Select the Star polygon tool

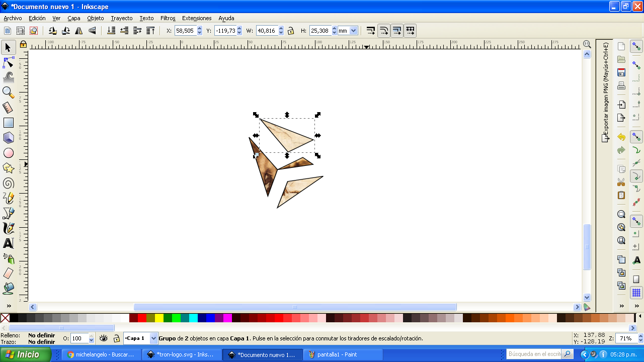click(8, 168)
